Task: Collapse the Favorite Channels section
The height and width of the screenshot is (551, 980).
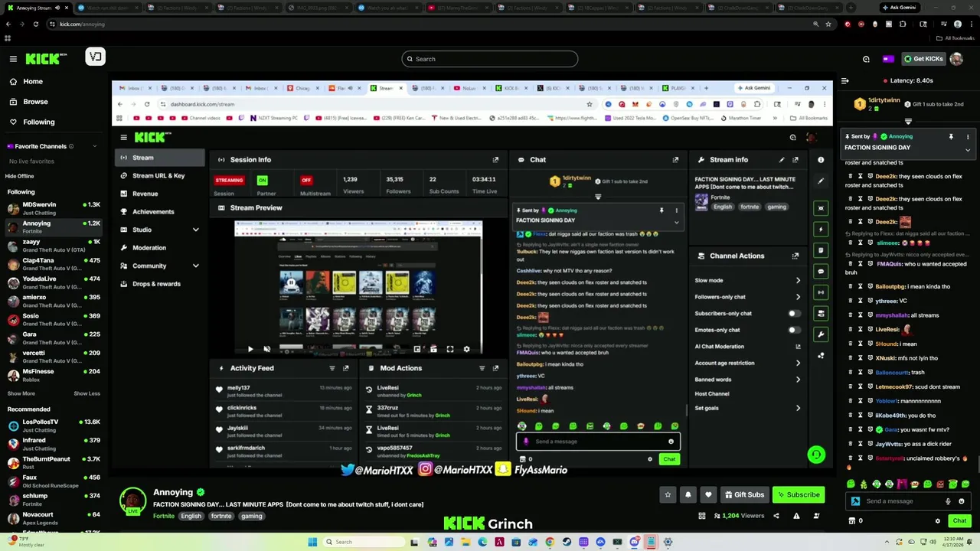Action: (x=95, y=146)
